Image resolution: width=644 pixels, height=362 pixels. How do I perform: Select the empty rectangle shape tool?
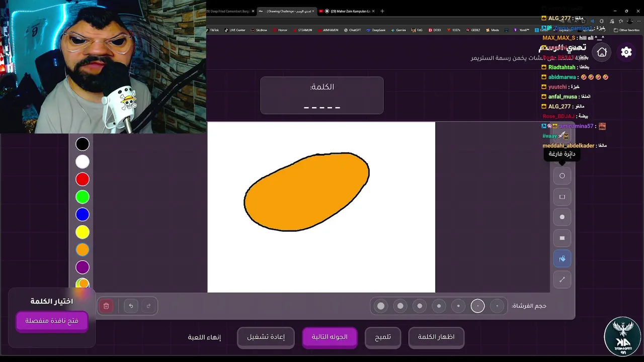click(x=562, y=197)
